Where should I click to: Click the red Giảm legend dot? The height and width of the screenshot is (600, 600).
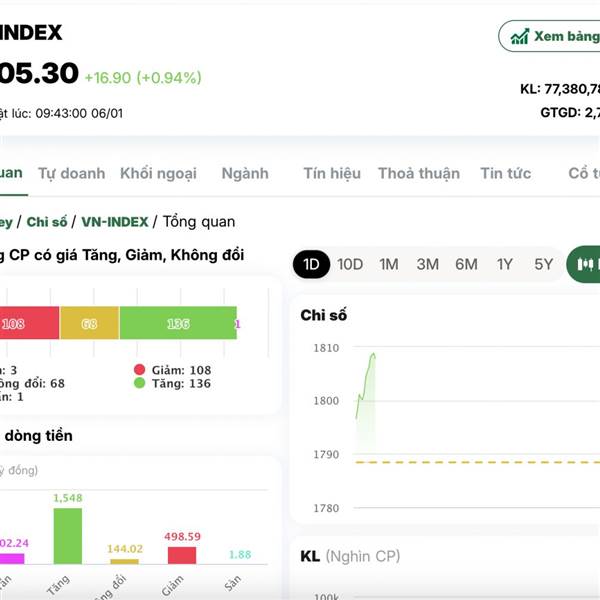(140, 370)
